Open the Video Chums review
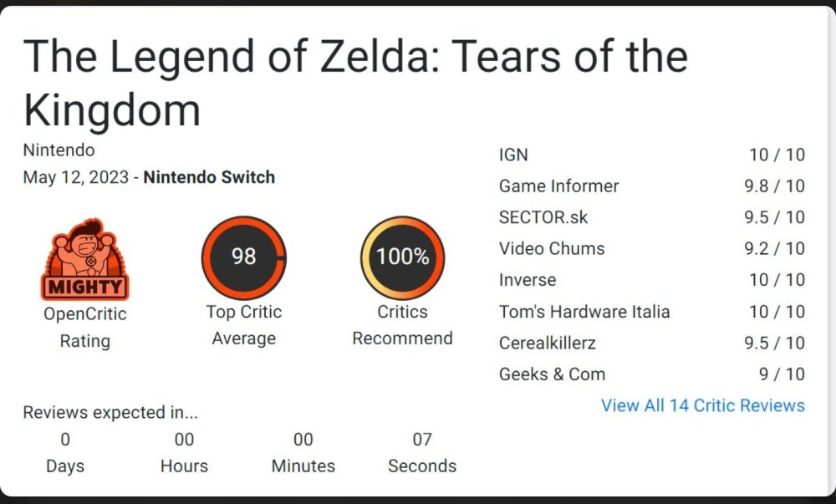Viewport: 836px width, 504px height. point(651,249)
